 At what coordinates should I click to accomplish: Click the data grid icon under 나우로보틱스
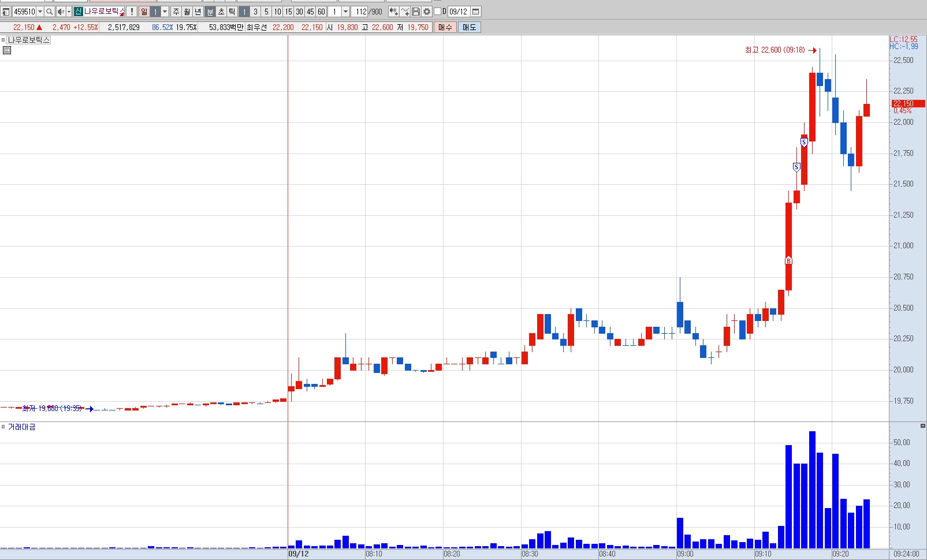(7, 50)
